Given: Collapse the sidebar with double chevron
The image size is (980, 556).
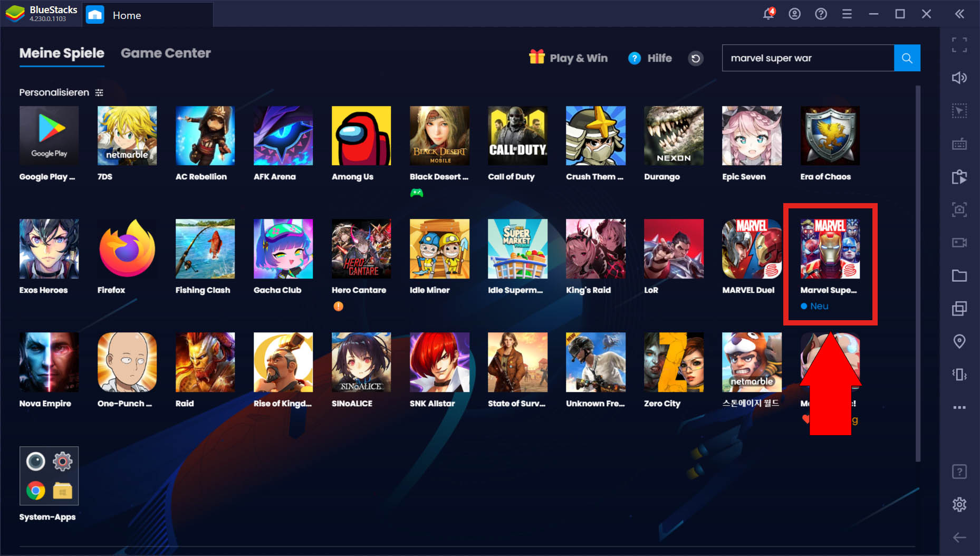Looking at the screenshot, I should coord(959,14).
